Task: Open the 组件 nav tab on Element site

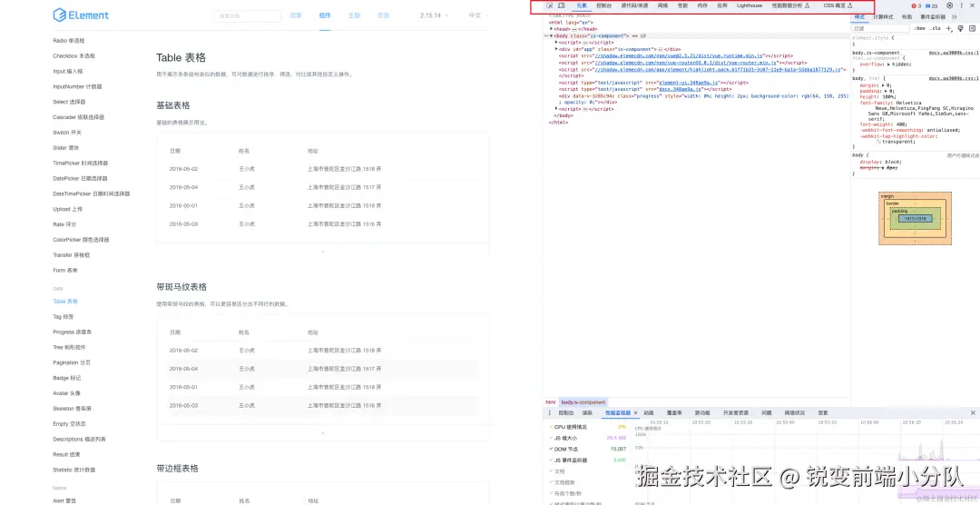Action: click(325, 15)
